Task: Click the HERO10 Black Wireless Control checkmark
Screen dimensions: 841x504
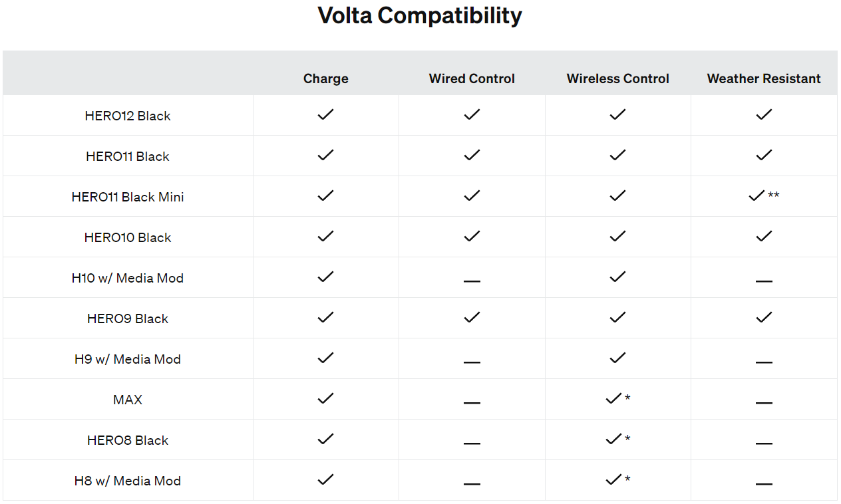Action: 617,236
